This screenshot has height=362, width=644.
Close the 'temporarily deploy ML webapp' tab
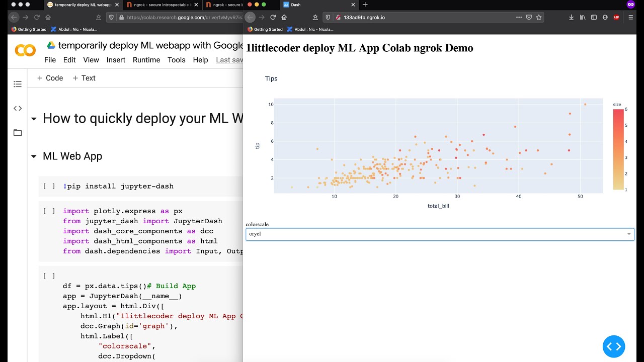click(116, 5)
